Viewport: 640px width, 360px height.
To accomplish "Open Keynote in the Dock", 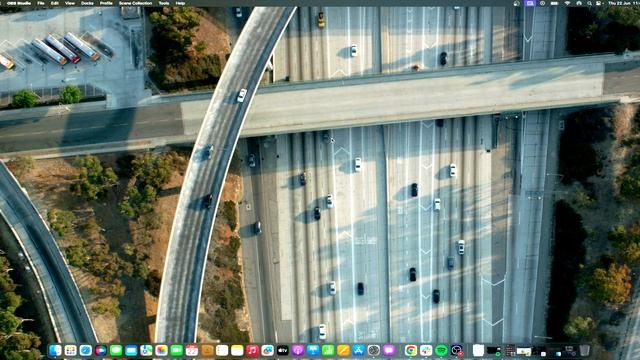I will [313, 350].
